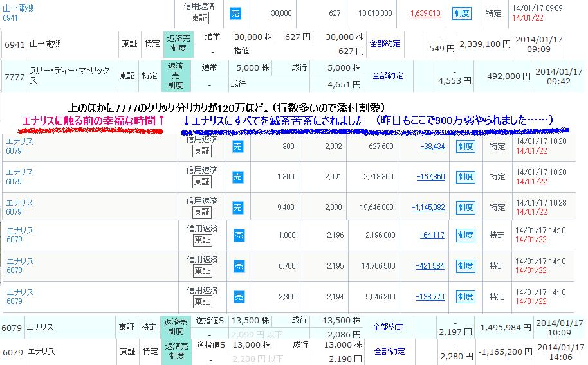Click the 14/01/17 09:09 date in 山一電機 row
Screen dimensions: 588x365
[x=537, y=8]
